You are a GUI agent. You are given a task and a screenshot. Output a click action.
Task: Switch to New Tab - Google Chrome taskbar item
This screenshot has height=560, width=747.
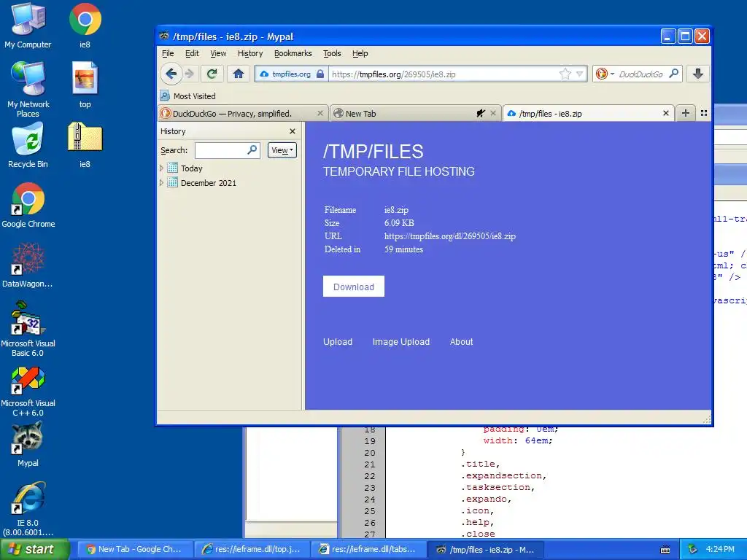click(135, 550)
